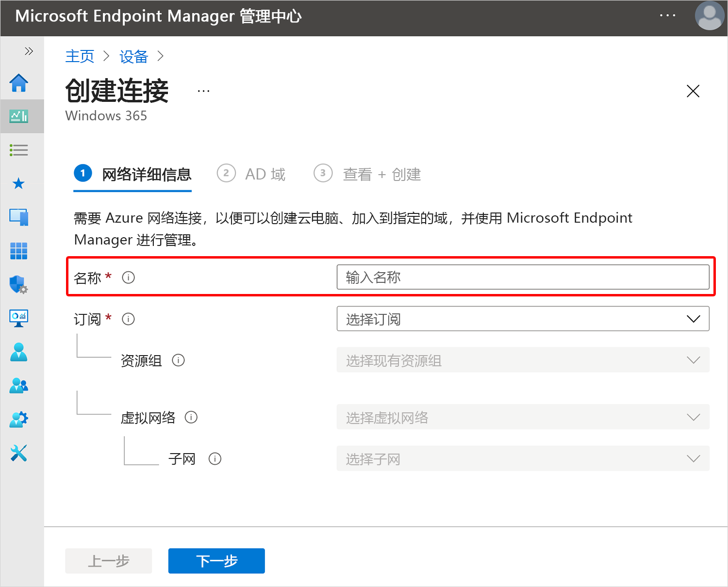Screen dimensions: 728x587
Task: Open the Reports monitor icon
Action: click(19, 318)
